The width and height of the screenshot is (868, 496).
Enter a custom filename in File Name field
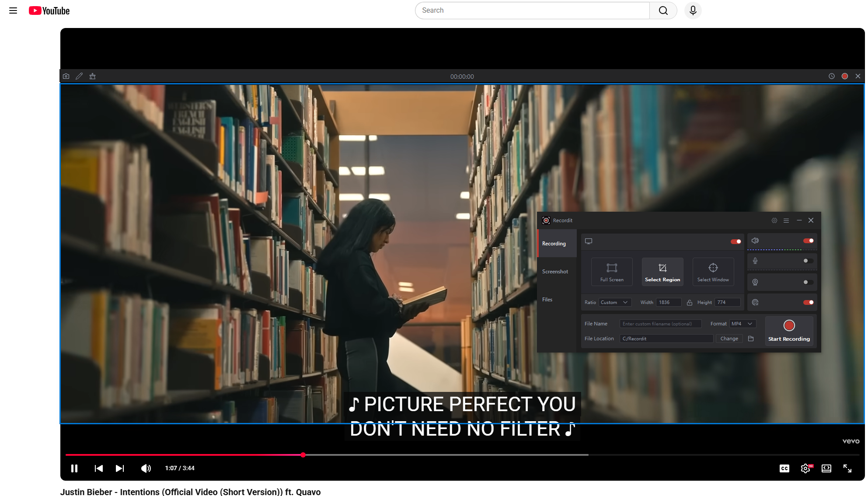[660, 324]
